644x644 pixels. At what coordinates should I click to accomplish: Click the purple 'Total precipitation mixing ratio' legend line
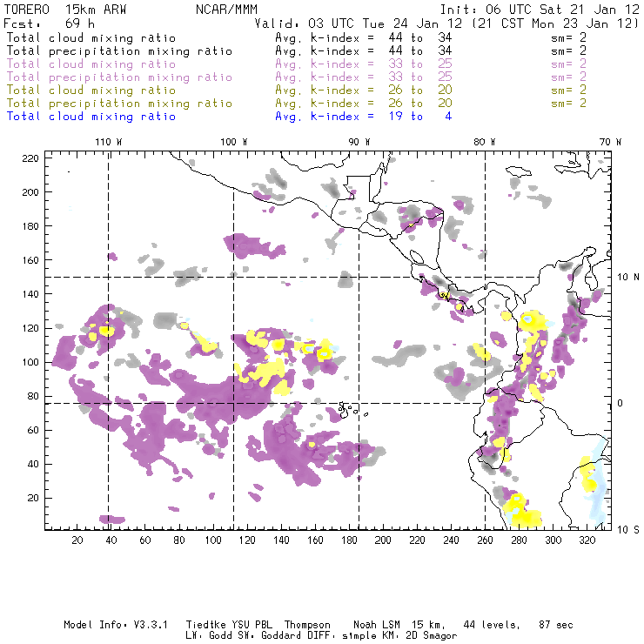(x=119, y=77)
